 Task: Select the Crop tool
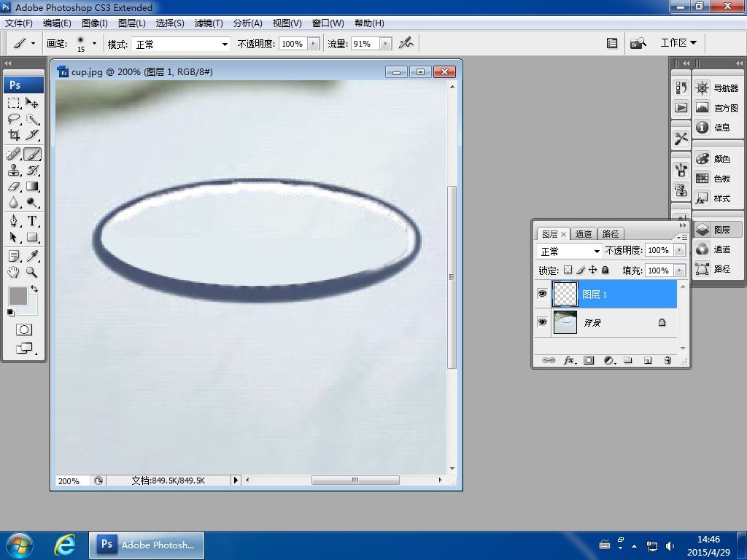point(14,135)
